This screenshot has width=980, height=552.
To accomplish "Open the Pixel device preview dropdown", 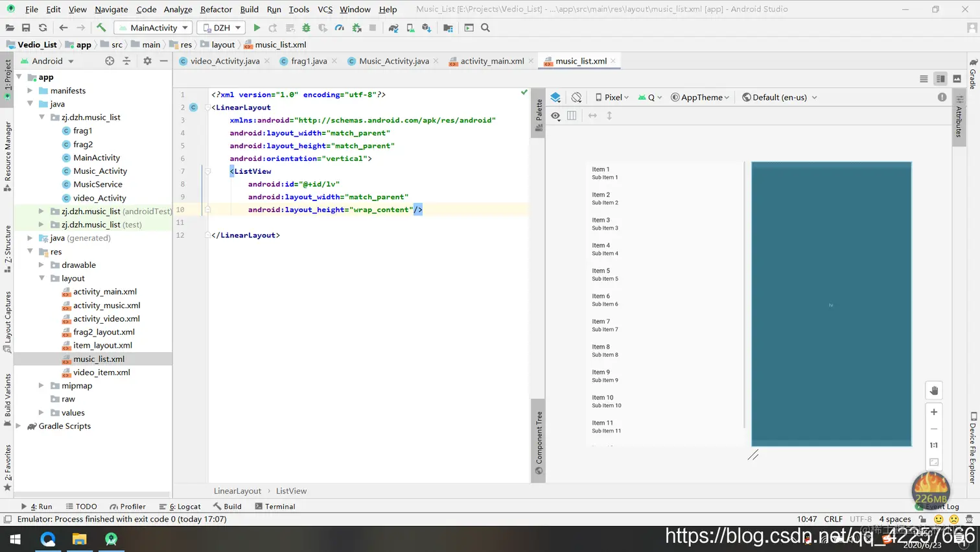I will (x=612, y=97).
